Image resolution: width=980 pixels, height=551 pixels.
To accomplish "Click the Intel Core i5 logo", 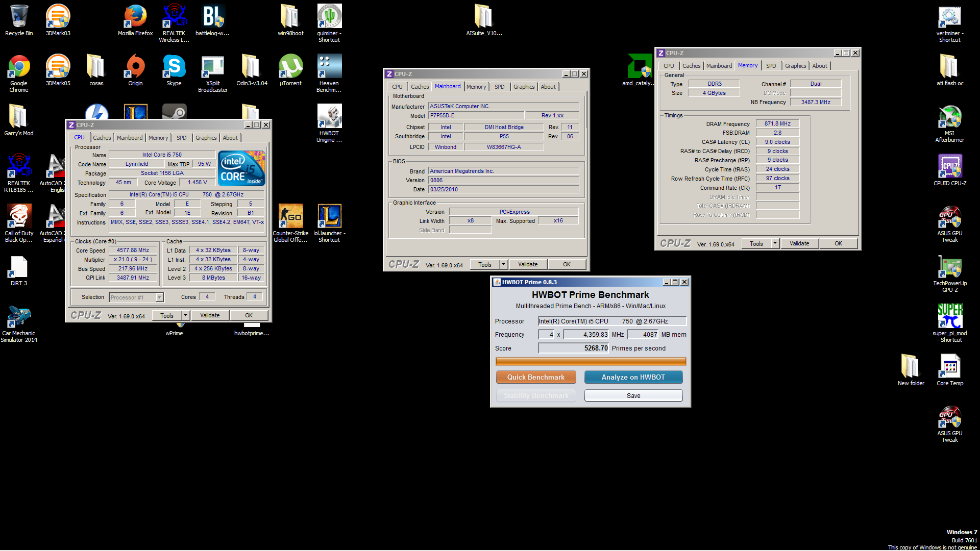I will [241, 168].
